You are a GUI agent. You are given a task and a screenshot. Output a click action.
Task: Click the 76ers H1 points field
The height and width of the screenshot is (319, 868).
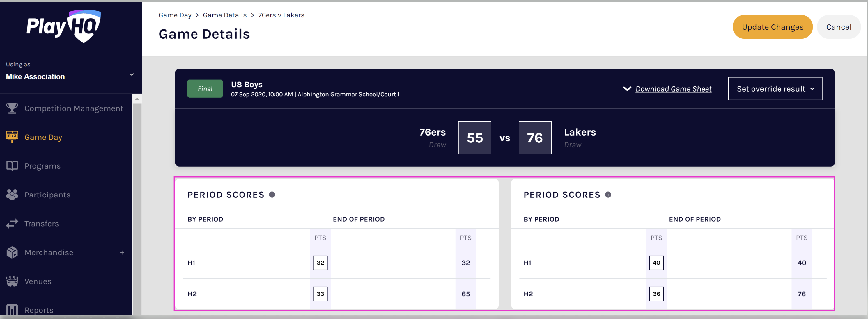coord(320,263)
